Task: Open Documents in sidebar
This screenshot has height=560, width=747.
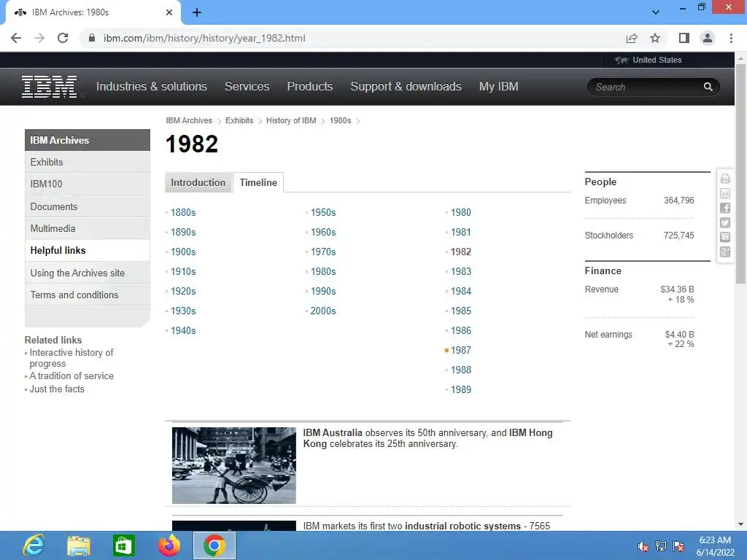Action: coord(88,206)
